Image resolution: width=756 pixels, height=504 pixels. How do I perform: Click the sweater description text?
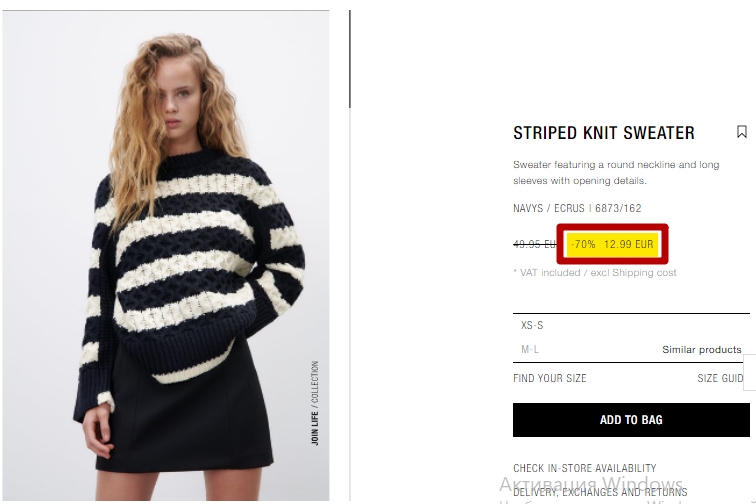tap(616, 173)
